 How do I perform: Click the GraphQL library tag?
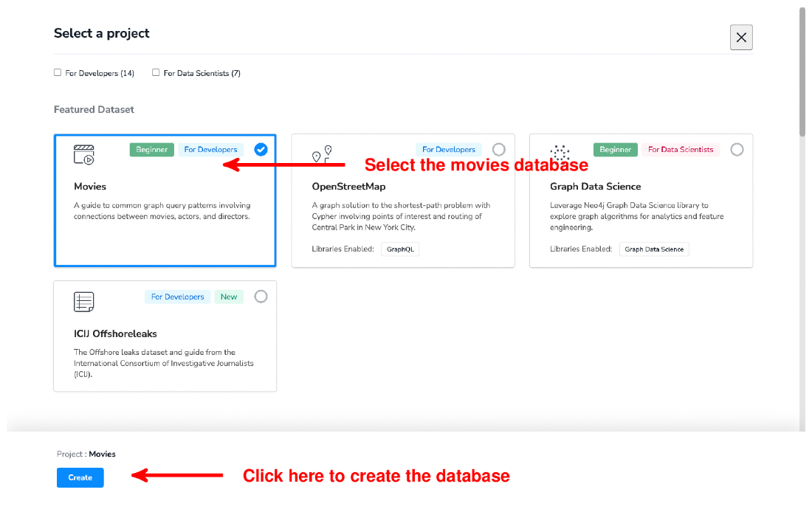coord(400,249)
